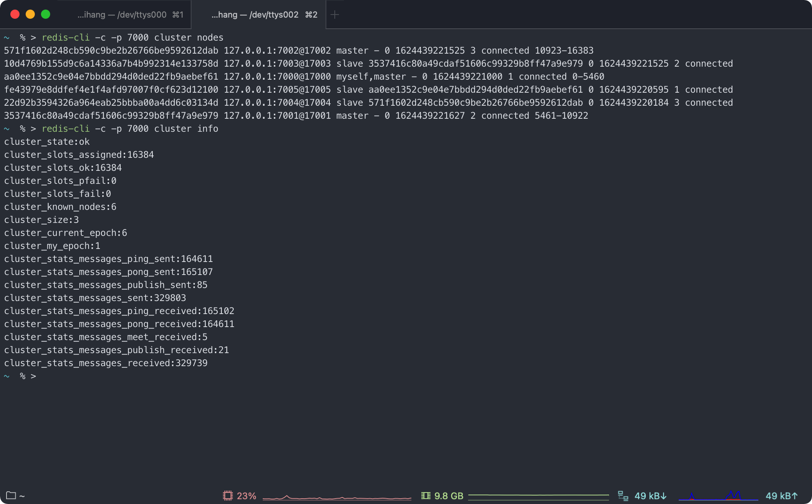Click the CPU usage graph line

tap(337, 497)
